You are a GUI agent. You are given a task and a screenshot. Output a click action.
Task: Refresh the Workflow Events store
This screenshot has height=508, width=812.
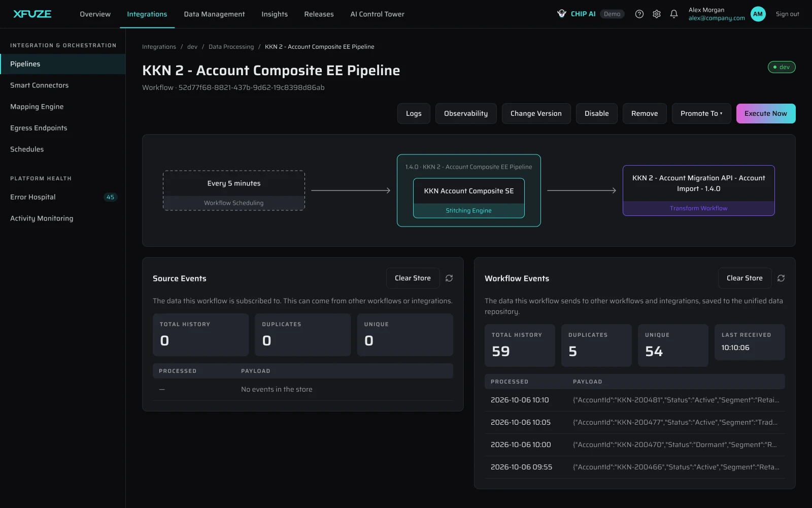pyautogui.click(x=781, y=278)
